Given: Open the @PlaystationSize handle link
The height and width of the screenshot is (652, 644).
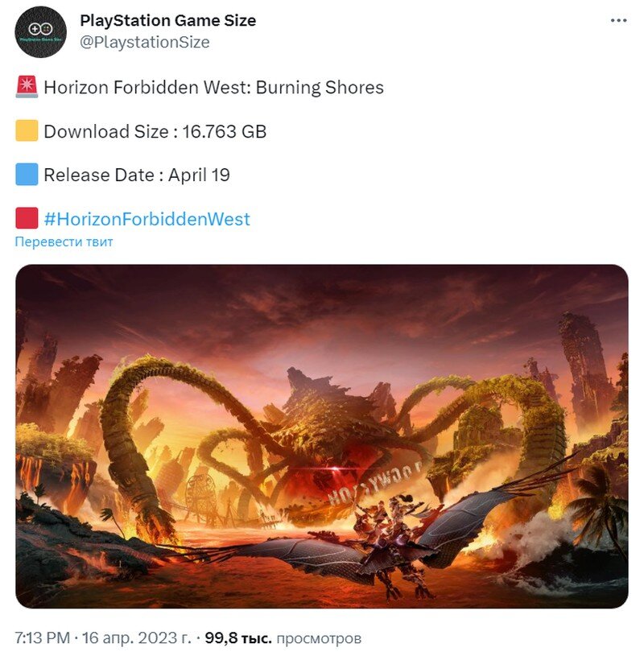Looking at the screenshot, I should [145, 42].
